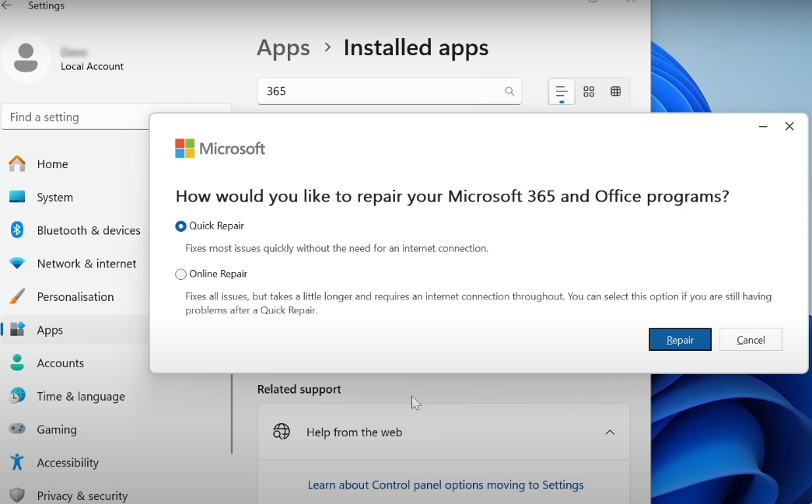812x504 pixels.
Task: Click the Accounts person icon
Action: coord(17,362)
